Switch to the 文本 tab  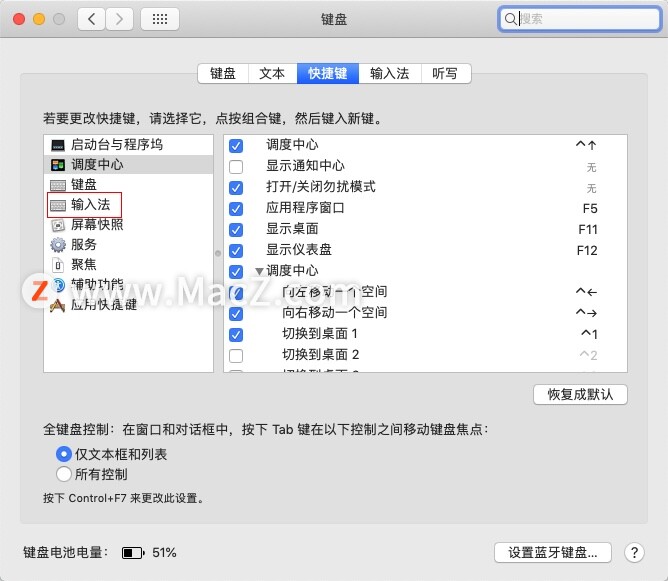pyautogui.click(x=272, y=73)
